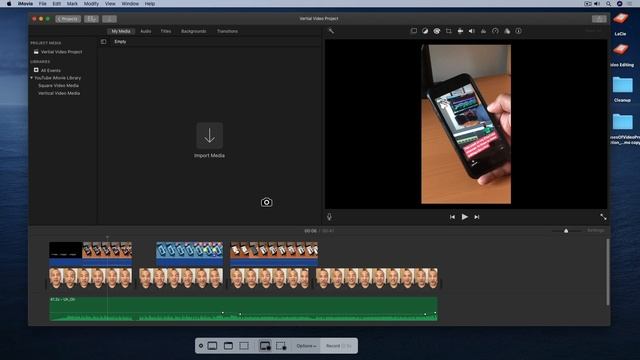Select capture selected portion option
640x360 pixels.
pos(244,346)
